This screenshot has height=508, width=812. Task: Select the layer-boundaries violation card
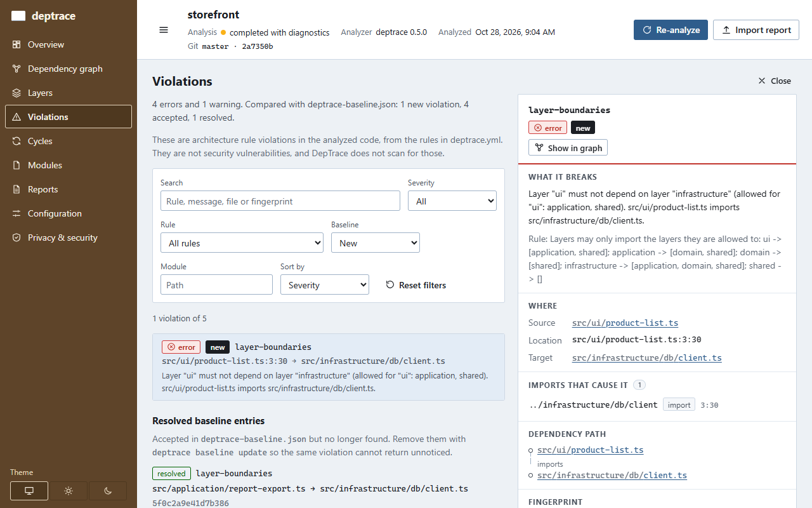click(329, 367)
